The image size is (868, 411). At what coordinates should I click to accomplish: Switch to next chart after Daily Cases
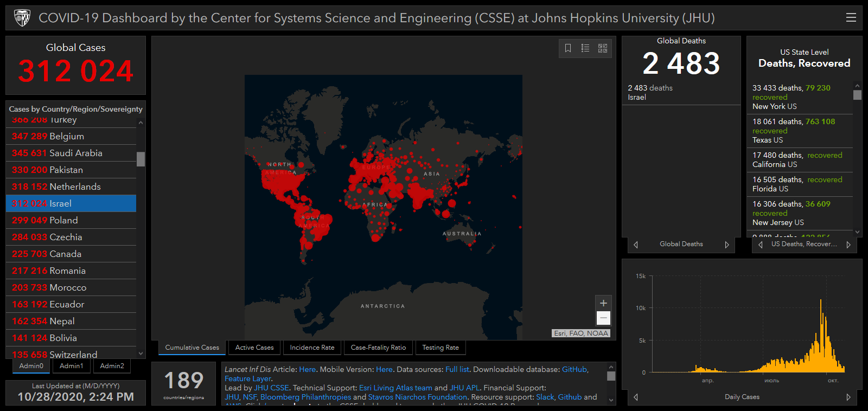[848, 397]
